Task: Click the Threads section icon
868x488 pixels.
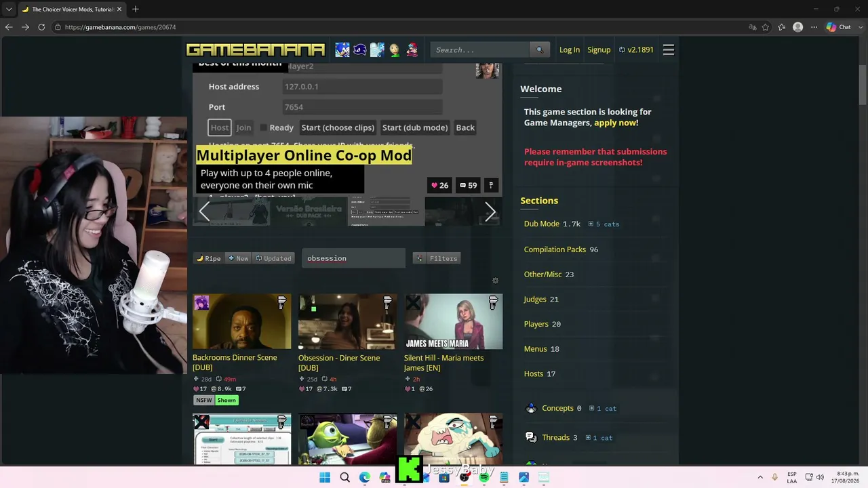Action: coord(531,437)
